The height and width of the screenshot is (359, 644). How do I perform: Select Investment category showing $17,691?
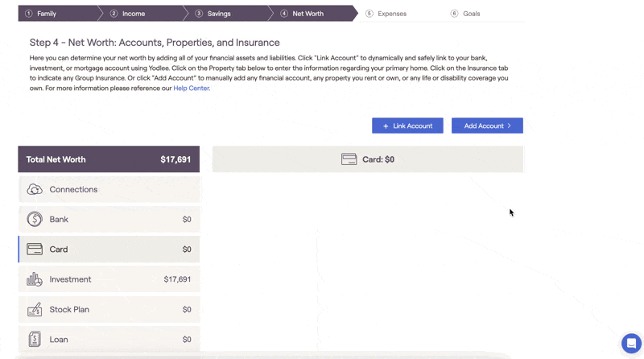[109, 279]
